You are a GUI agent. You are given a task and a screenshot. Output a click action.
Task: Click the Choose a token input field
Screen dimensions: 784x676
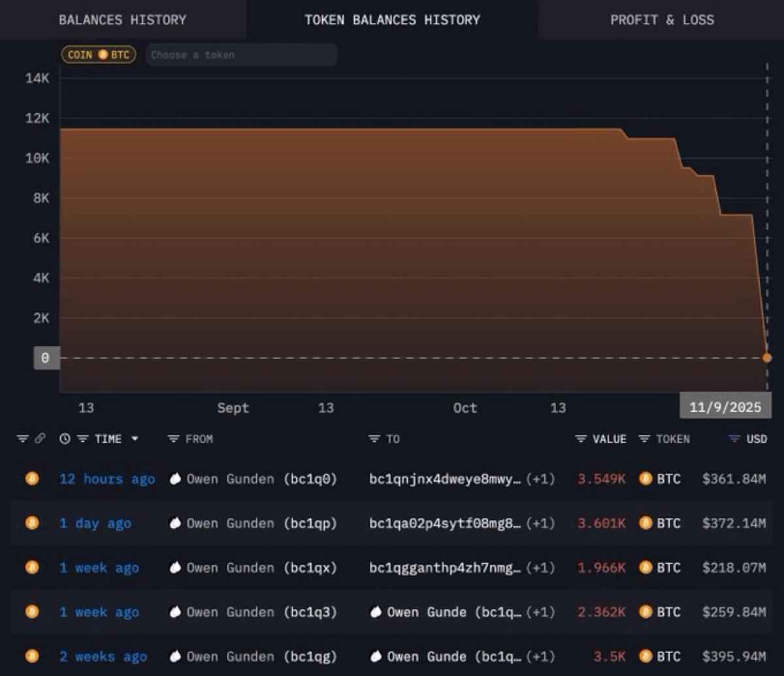click(242, 55)
